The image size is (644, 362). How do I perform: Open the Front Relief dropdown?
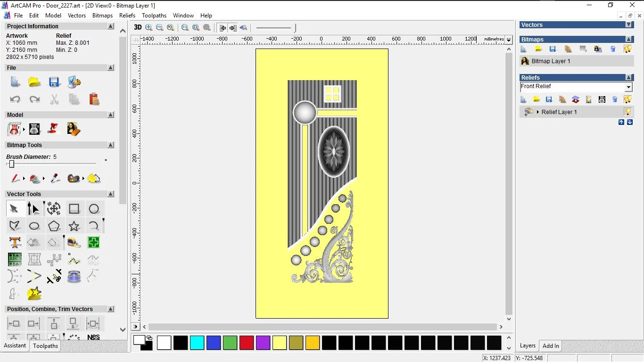tap(628, 87)
